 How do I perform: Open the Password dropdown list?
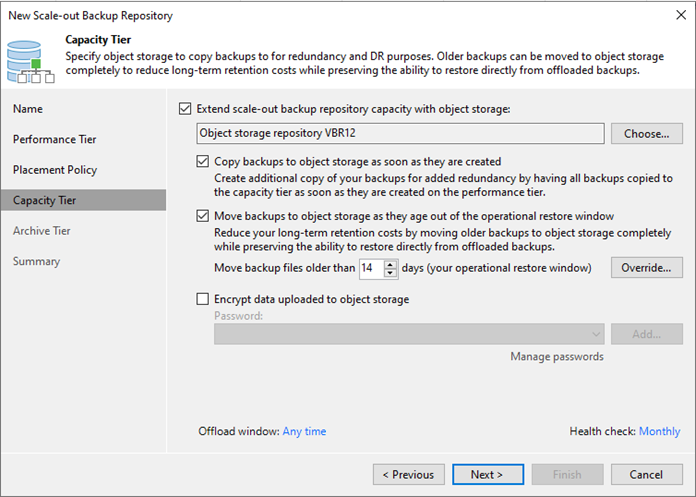point(409,334)
